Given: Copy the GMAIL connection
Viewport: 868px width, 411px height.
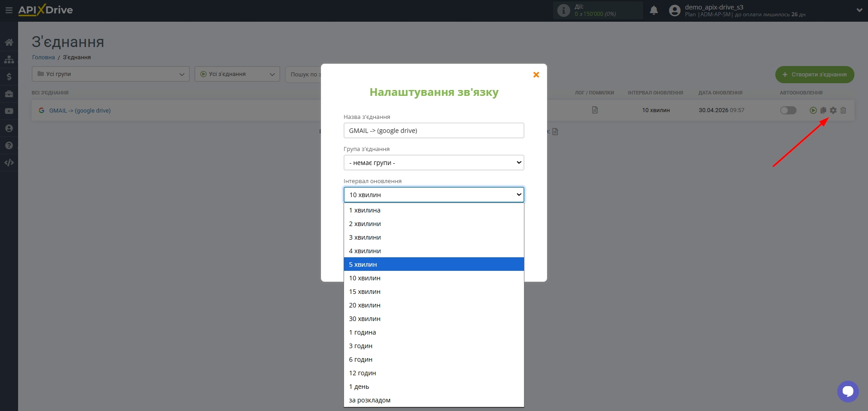Looking at the screenshot, I should [823, 110].
